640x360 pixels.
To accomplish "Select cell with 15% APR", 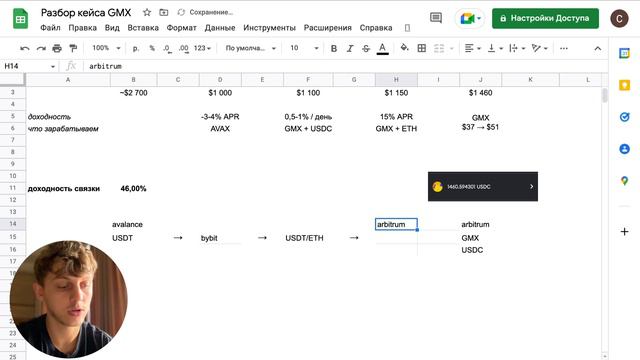I will point(396,117).
